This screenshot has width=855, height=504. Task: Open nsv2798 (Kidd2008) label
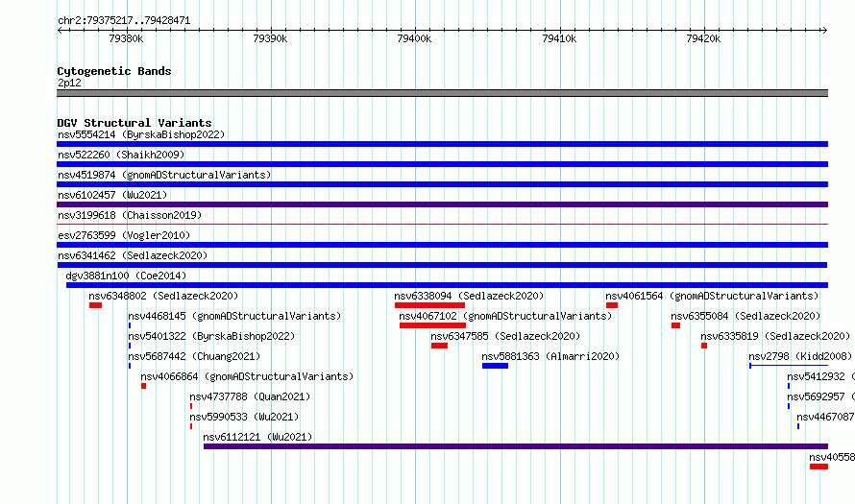(800, 356)
